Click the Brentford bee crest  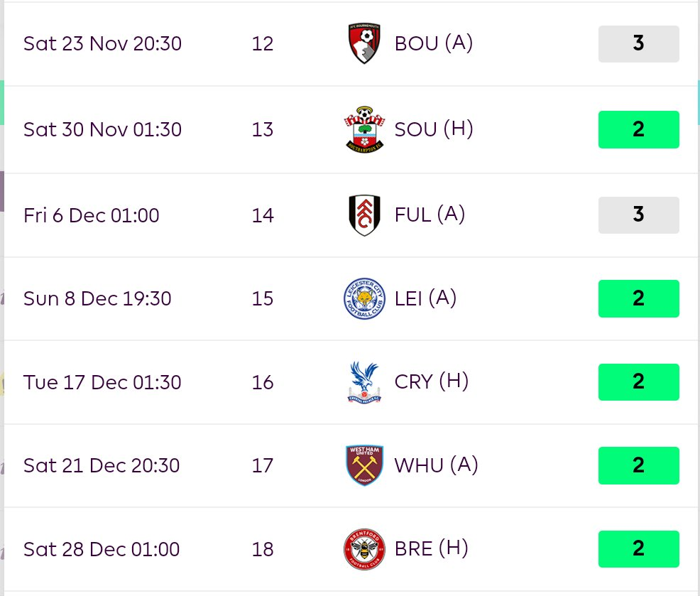click(364, 549)
